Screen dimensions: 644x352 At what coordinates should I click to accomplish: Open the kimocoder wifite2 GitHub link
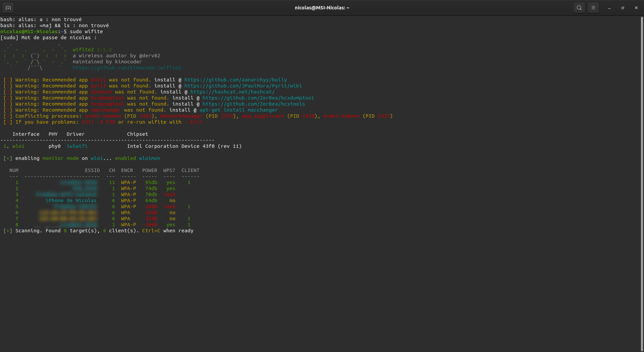coord(127,68)
